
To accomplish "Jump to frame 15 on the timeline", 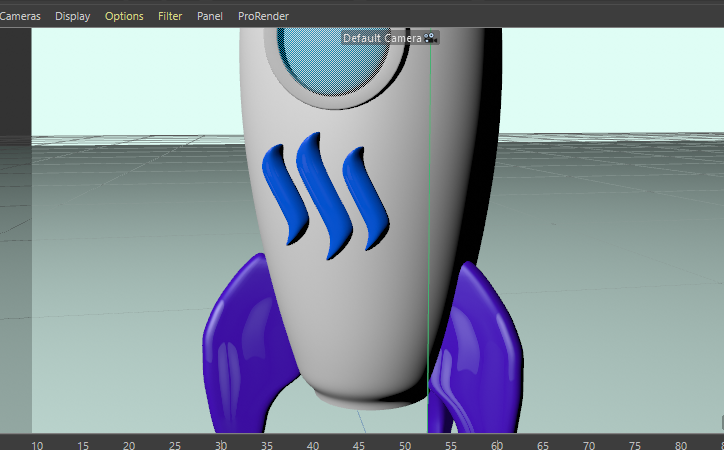I will coord(83,445).
